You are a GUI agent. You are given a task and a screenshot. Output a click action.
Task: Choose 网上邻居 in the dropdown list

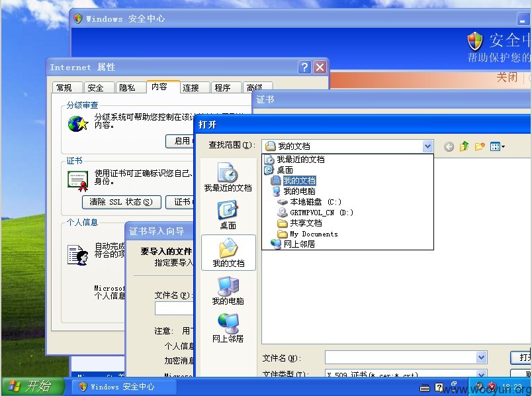[x=293, y=244]
